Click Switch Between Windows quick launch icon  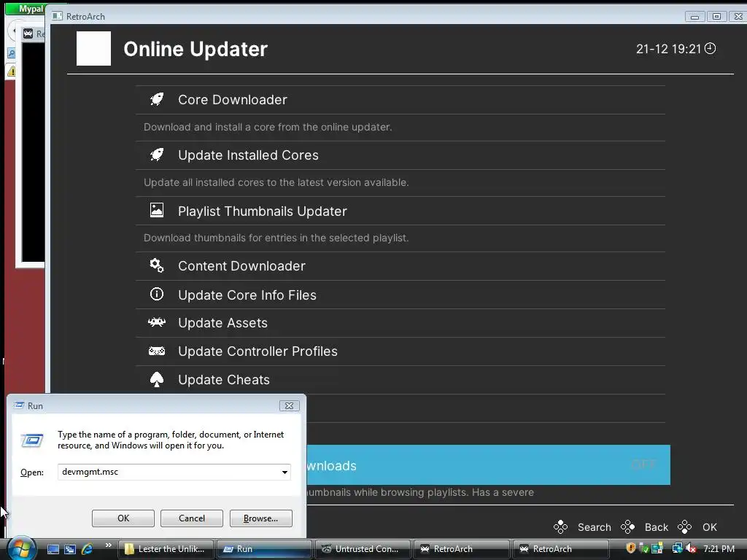pyautogui.click(x=70, y=549)
